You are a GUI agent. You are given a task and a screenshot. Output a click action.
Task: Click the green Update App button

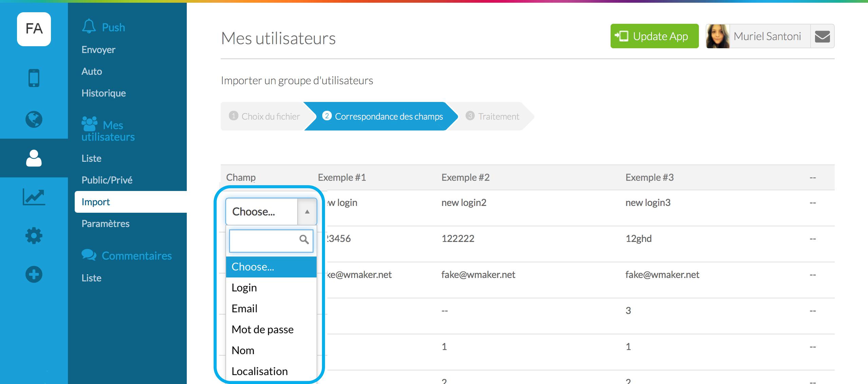pos(654,36)
